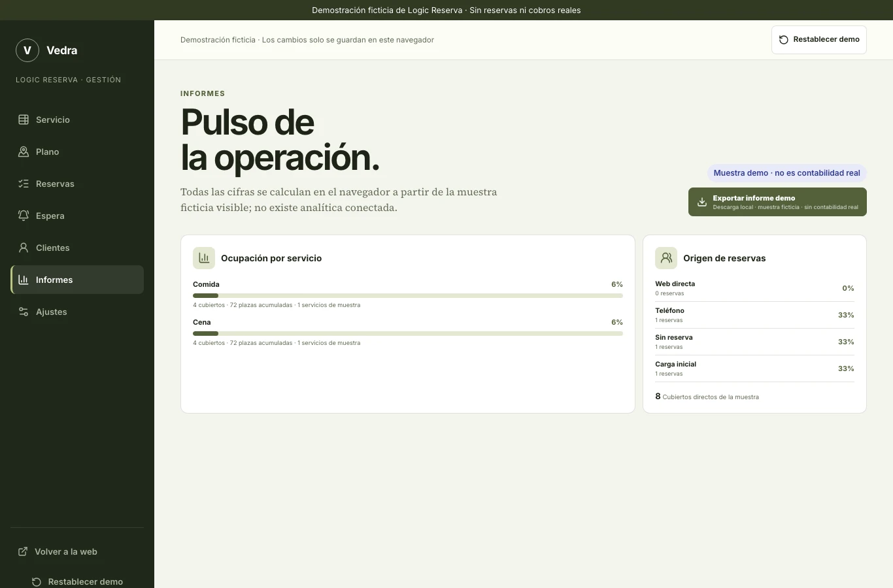The width and height of the screenshot is (893, 588).
Task: Click the Origen de reservas heading
Action: (724, 258)
